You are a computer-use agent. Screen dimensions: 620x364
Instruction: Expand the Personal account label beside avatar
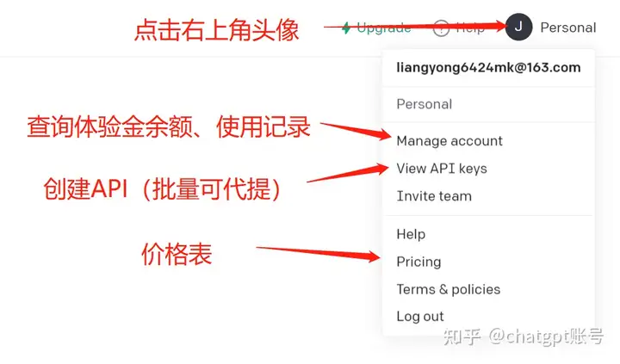click(568, 28)
